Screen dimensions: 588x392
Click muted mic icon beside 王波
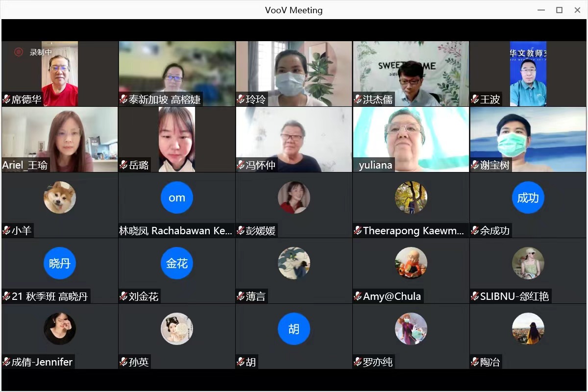475,99
